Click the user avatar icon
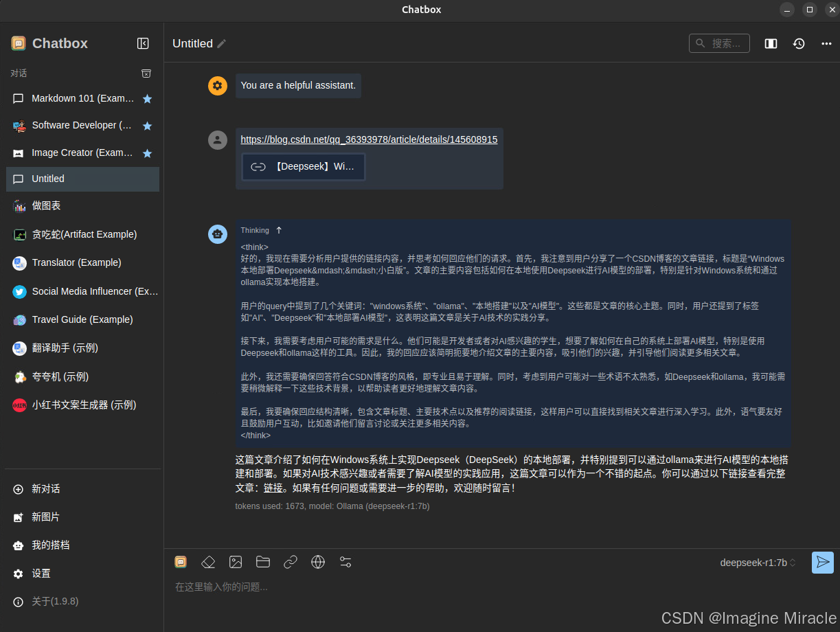Viewport: 840px width, 632px height. 218,140
